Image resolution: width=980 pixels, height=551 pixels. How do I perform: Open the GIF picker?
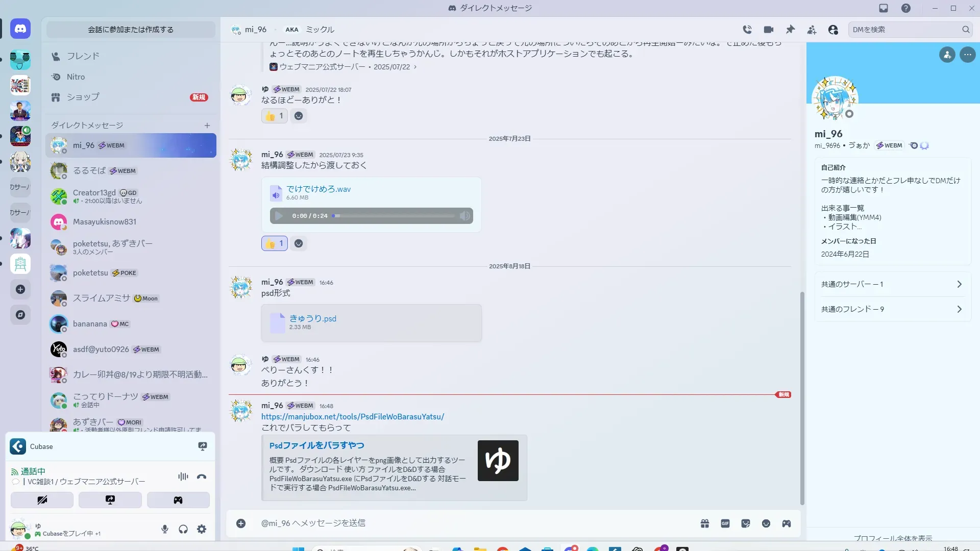point(725,523)
